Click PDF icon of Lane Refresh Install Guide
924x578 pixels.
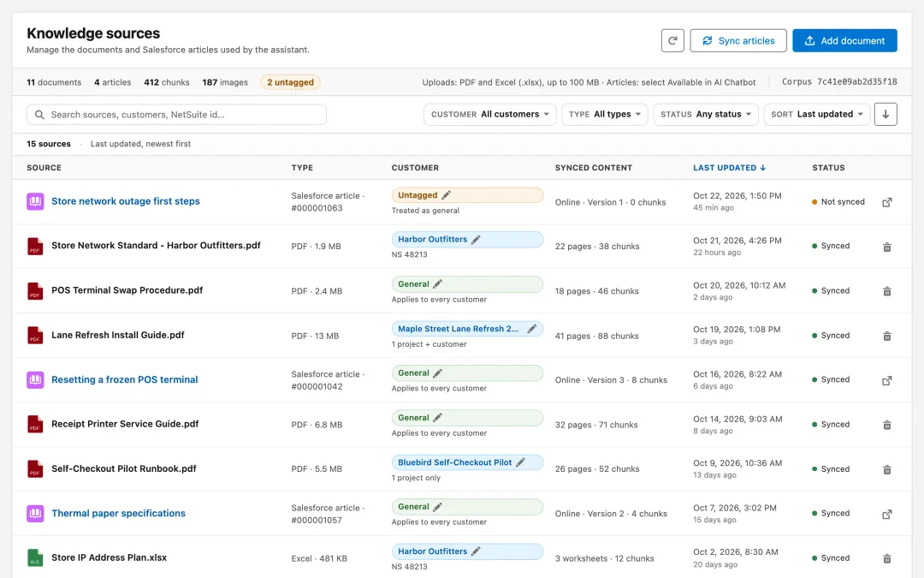click(35, 336)
